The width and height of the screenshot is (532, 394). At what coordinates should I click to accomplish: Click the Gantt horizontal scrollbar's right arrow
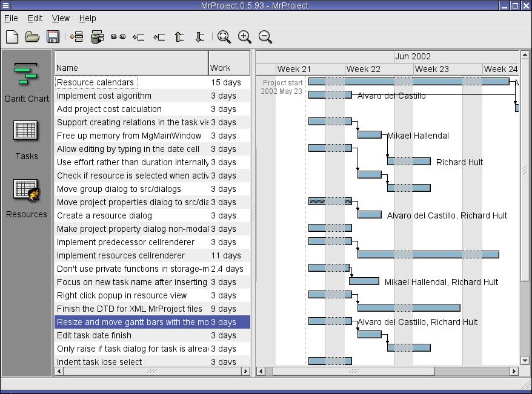click(514, 371)
